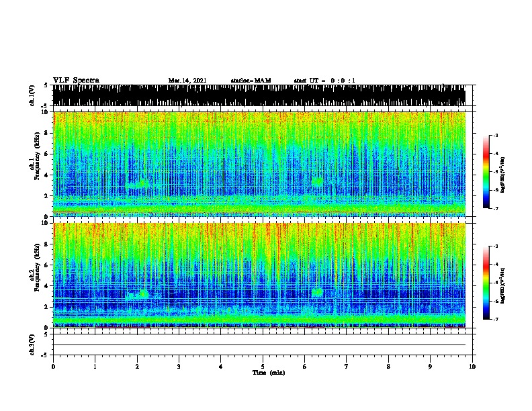Click time axis tick label "8"
Image resolution: width=532 pixels, height=411 pixels.
point(388,367)
